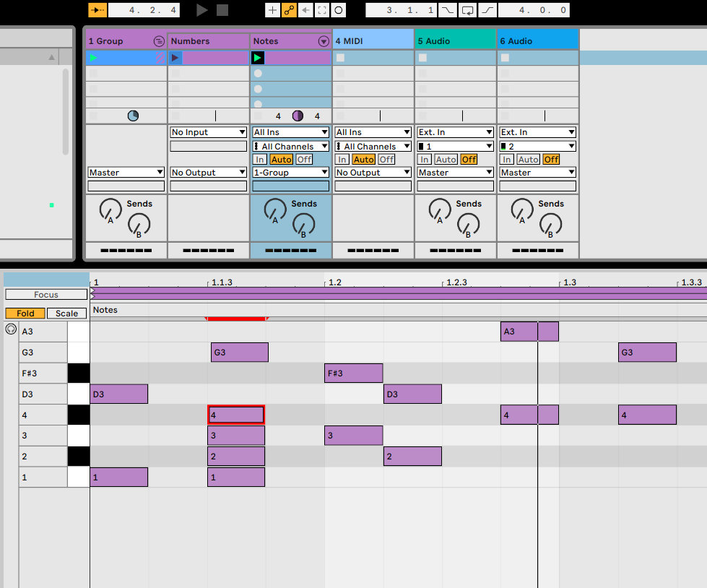Screen dimensions: 707x588
Task: Set Notes track monitor to In
Action: 260,159
